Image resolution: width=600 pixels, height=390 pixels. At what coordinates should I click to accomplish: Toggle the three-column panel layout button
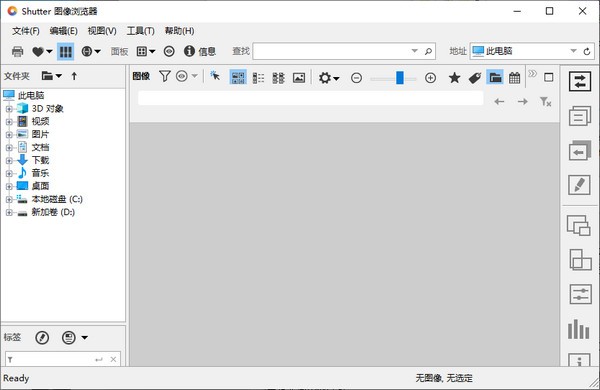[x=65, y=51]
